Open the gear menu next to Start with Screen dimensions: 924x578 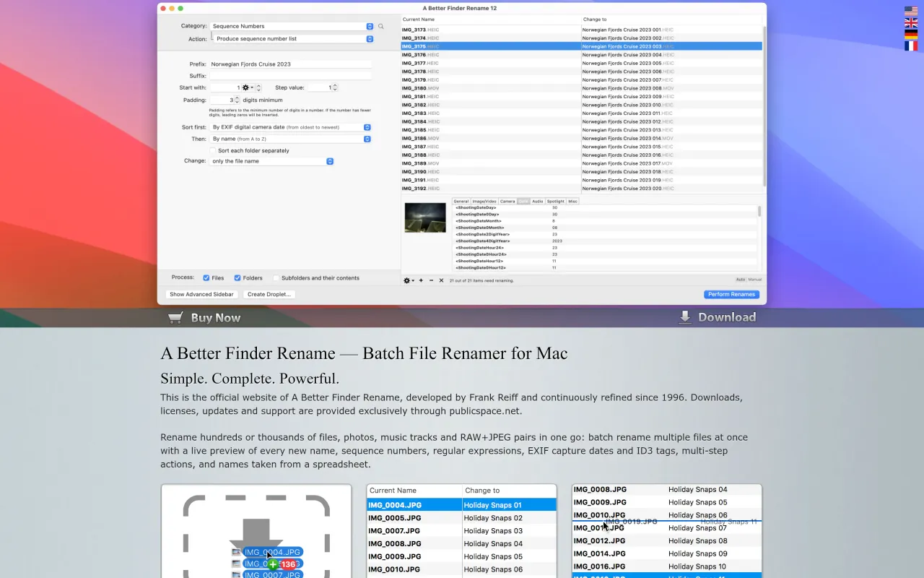[248, 87]
